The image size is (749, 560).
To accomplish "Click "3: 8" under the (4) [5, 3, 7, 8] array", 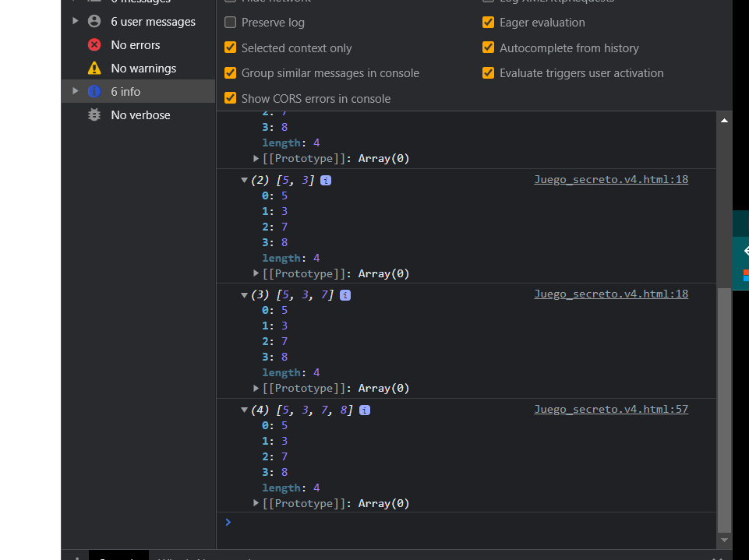I will [x=274, y=472].
